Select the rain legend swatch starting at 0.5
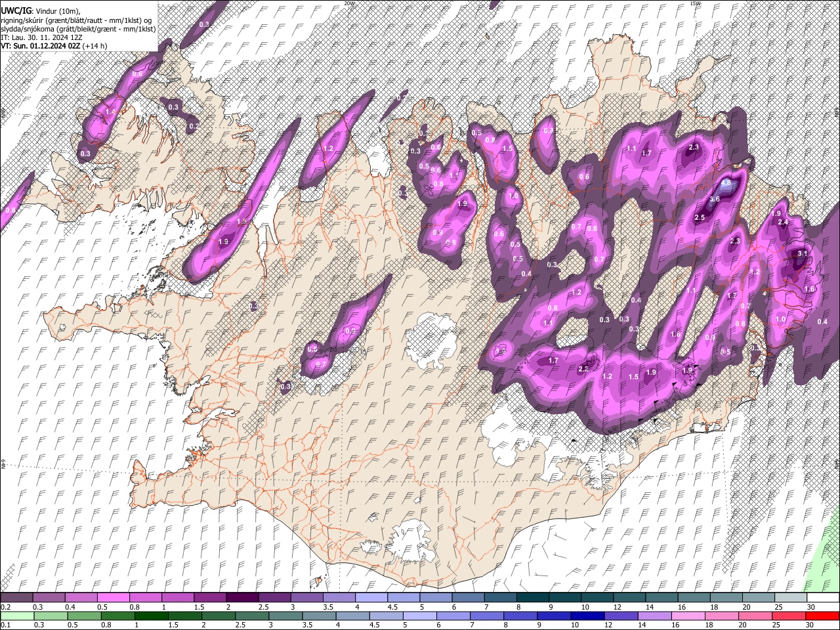840x630 pixels. point(85,616)
